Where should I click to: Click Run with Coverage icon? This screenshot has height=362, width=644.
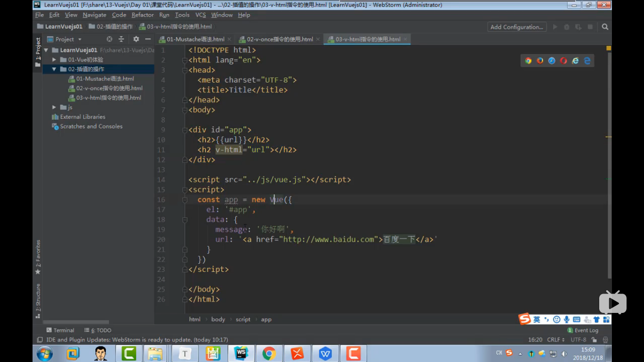click(x=578, y=27)
